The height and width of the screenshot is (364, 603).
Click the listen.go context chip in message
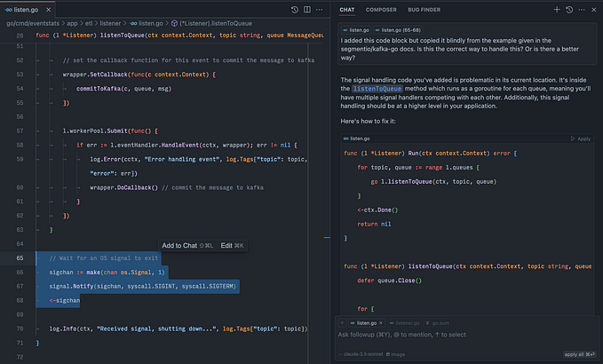356,30
